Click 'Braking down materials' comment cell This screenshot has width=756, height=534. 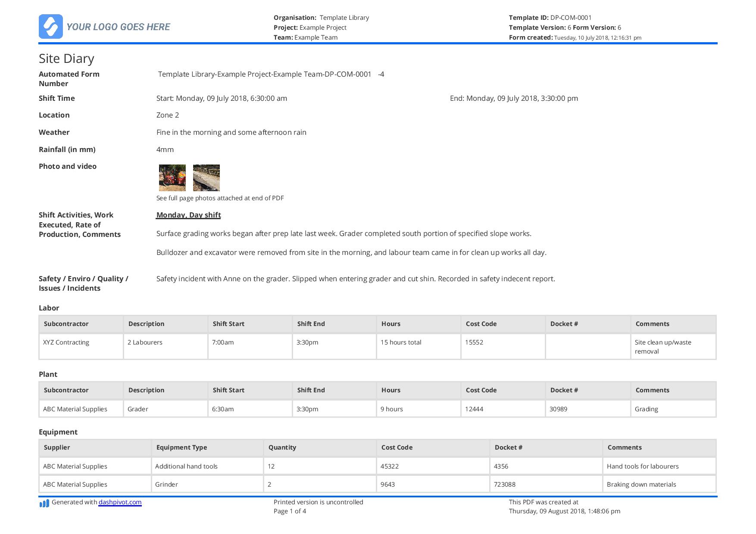click(x=659, y=484)
